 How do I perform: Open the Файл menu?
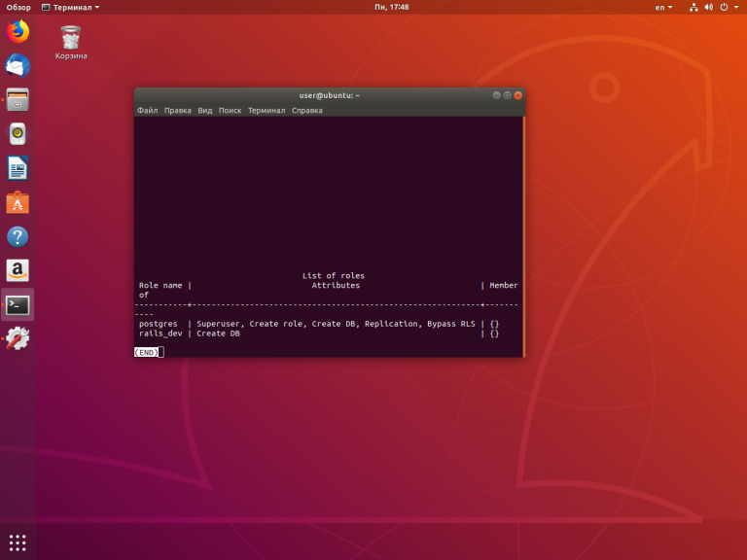147,111
